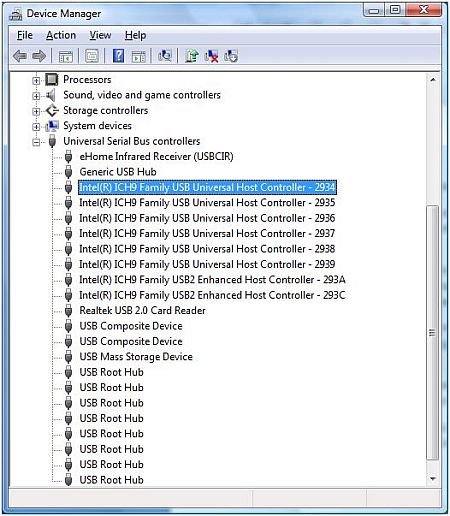450x516 pixels.
Task: Collapse Universal Serial Bus controllers node
Action: pos(36,142)
